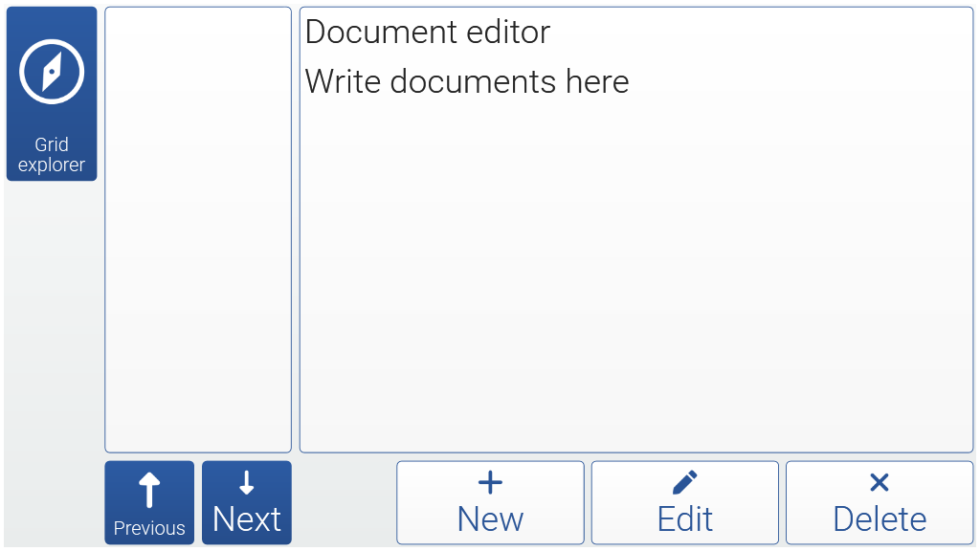Click inside the empty document list panel
This screenshot has height=551, width=980.
coord(198,230)
